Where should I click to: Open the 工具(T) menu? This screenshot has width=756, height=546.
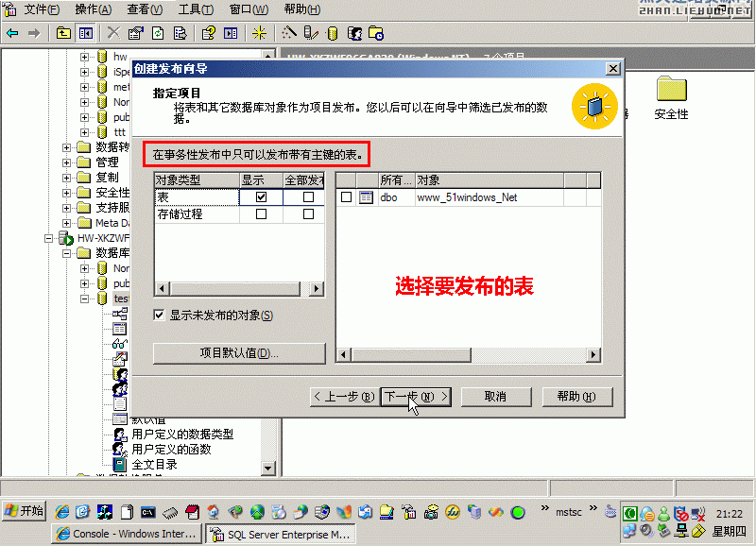196,9
